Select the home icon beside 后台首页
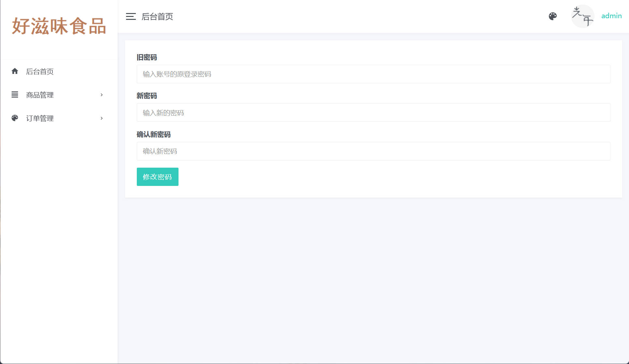 [15, 71]
